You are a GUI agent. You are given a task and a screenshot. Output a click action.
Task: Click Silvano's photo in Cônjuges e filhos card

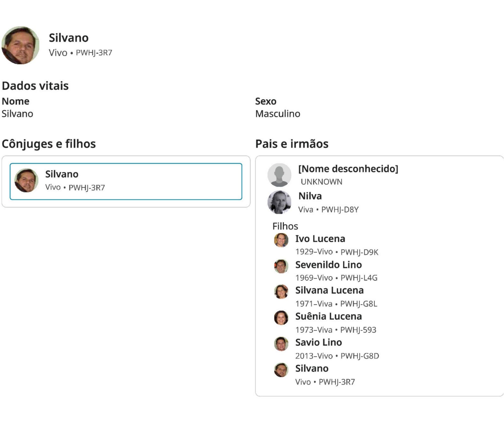pyautogui.click(x=26, y=180)
